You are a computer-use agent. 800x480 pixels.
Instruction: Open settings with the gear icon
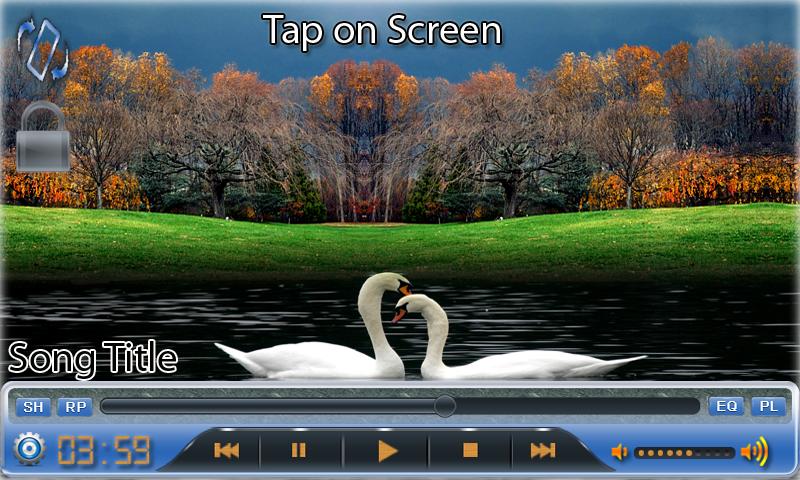29,449
